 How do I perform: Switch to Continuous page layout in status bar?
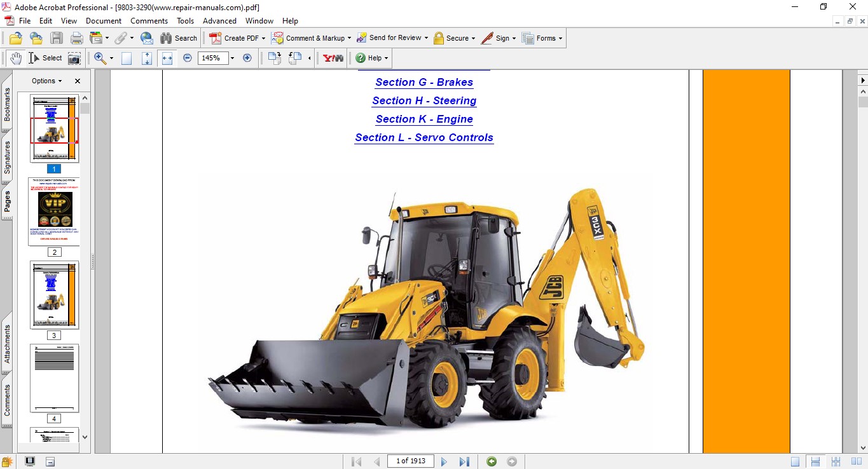[x=815, y=461]
